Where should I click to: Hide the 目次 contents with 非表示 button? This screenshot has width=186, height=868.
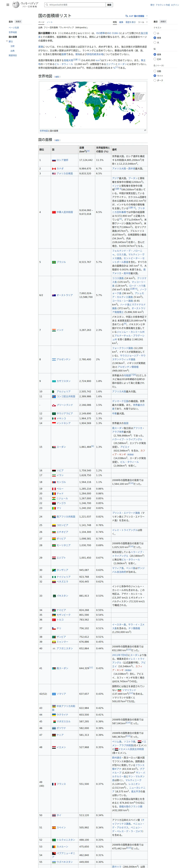point(18,22)
